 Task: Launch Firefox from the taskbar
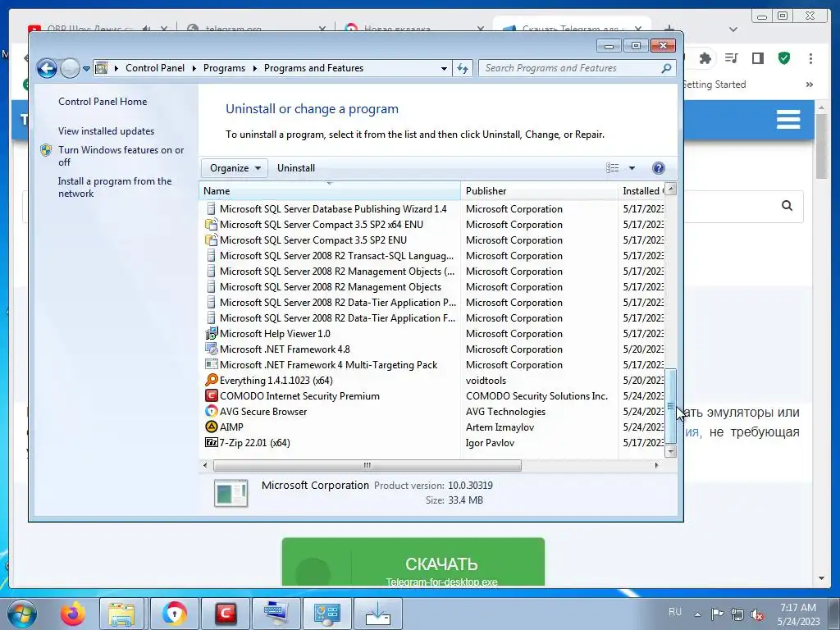pyautogui.click(x=72, y=614)
